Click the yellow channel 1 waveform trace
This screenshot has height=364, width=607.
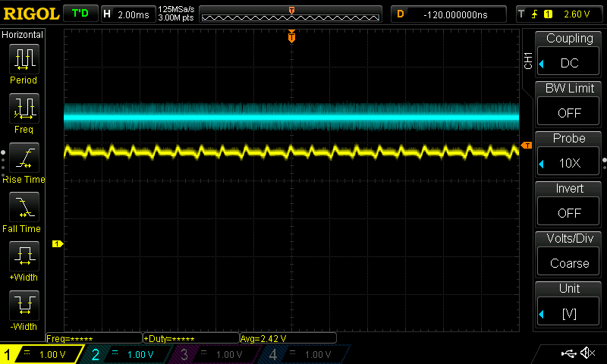click(x=291, y=152)
